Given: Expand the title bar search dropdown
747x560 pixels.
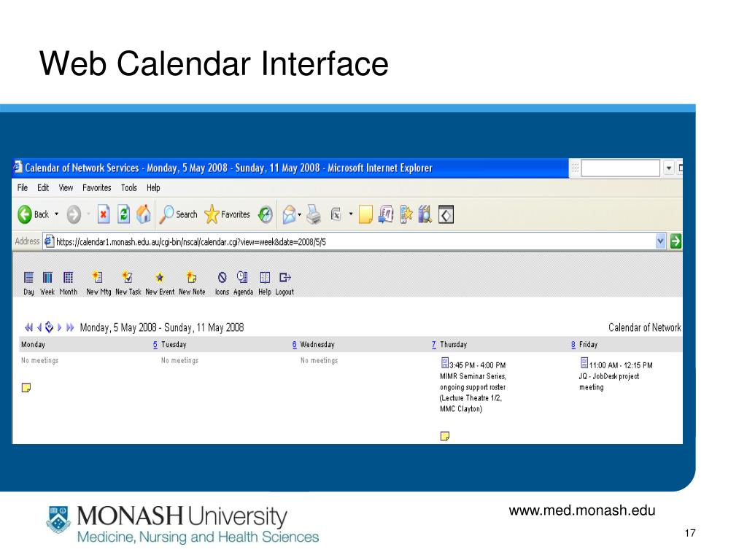Looking at the screenshot, I should 669,168.
